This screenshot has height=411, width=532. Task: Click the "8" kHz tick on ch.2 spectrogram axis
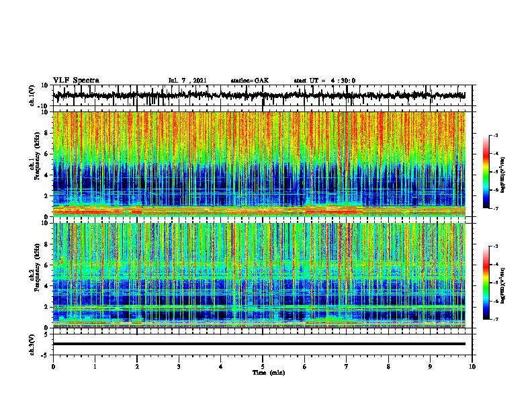[47, 244]
